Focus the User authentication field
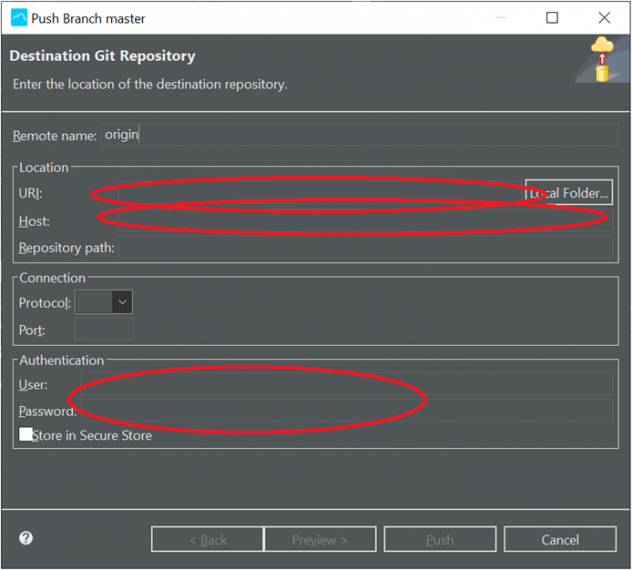The height and width of the screenshot is (570, 632). coord(346,384)
